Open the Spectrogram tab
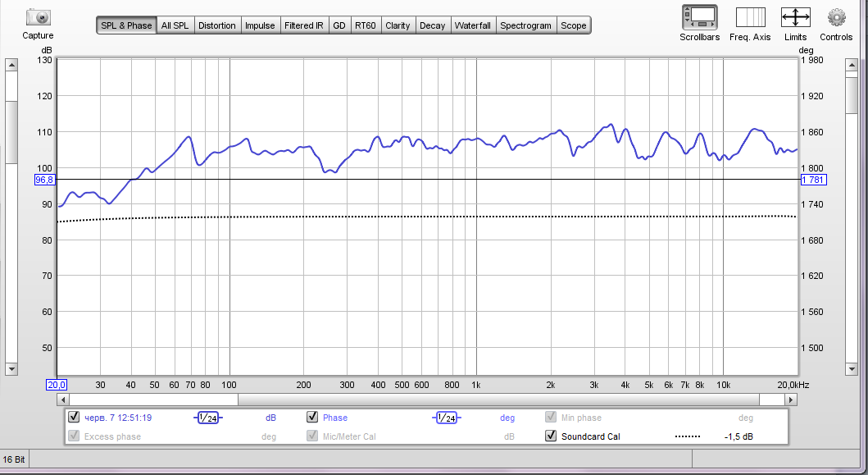Viewport: 868px width, 475px height. [525, 25]
